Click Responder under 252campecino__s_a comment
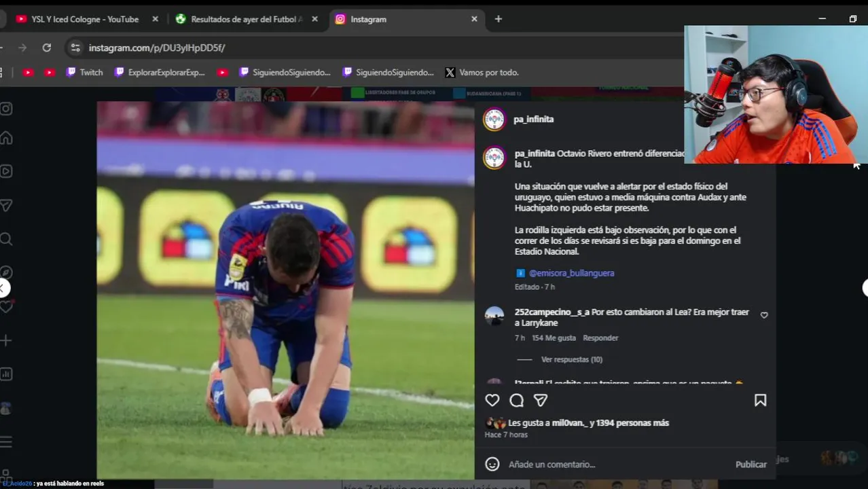 (x=600, y=338)
